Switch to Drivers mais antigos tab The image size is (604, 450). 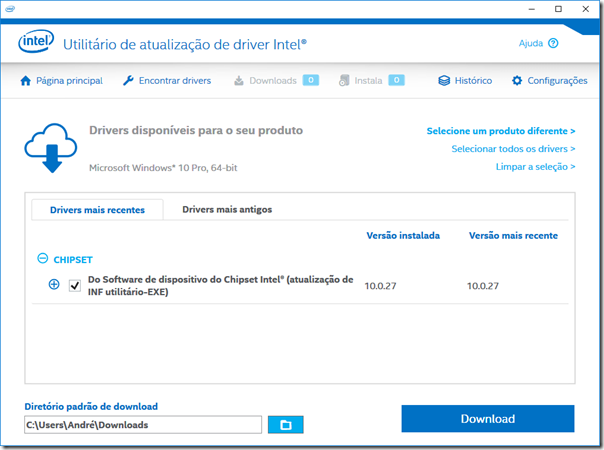pyautogui.click(x=227, y=210)
